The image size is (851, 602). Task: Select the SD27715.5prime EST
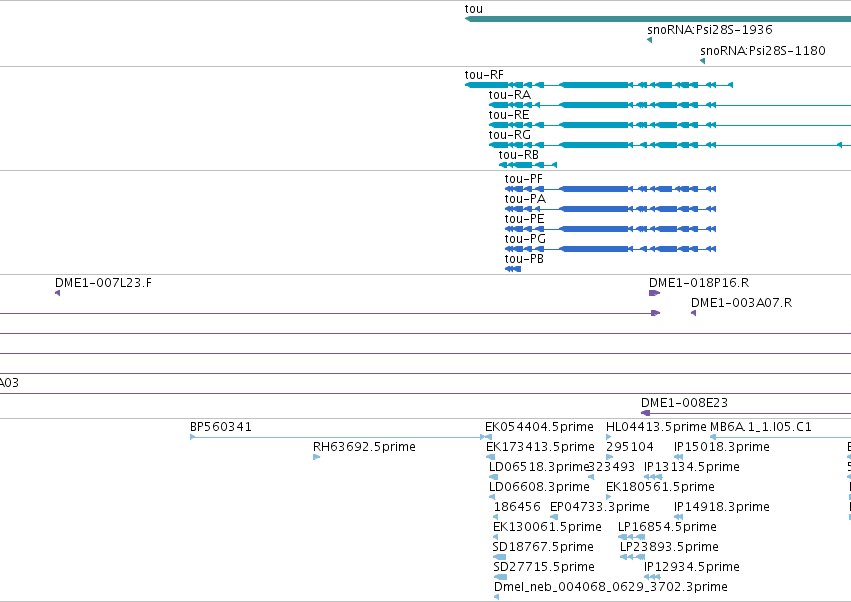pyautogui.click(x=500, y=577)
